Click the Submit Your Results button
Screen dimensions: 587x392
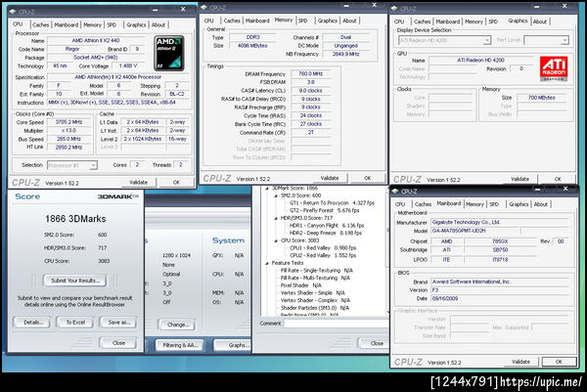point(75,281)
